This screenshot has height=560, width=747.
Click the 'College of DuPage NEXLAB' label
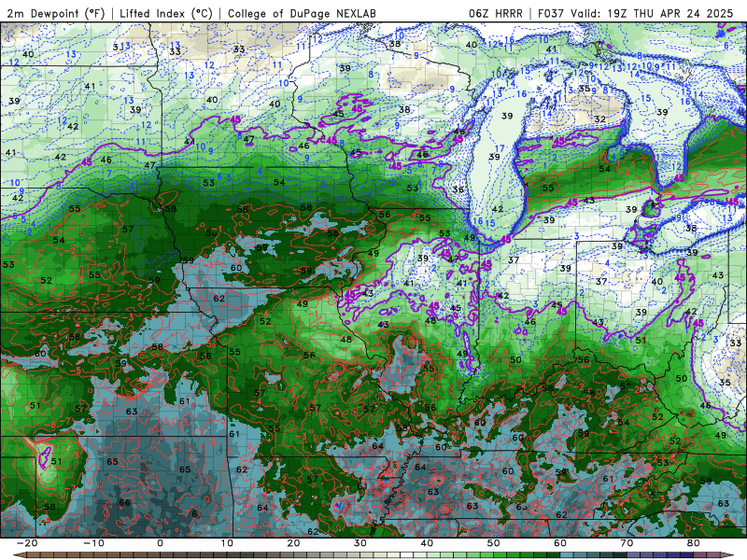(302, 13)
